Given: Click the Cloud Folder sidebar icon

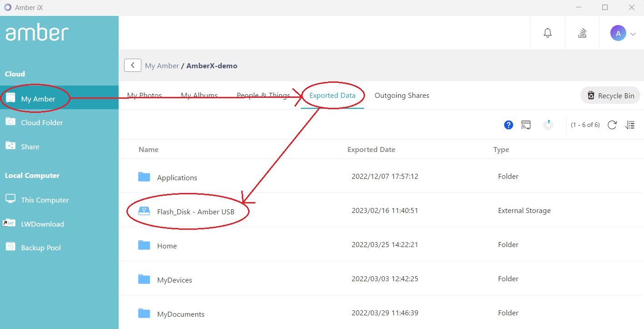Looking at the screenshot, I should (x=10, y=121).
